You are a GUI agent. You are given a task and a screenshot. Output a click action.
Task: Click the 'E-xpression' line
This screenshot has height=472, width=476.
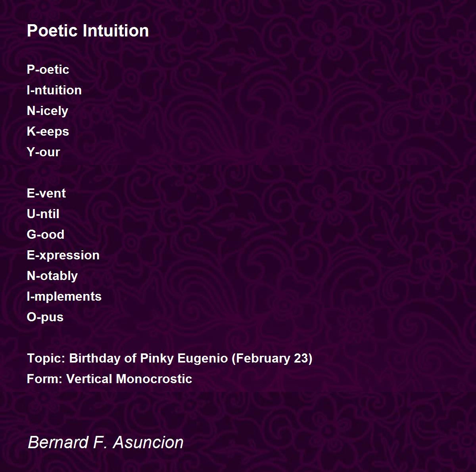63,255
